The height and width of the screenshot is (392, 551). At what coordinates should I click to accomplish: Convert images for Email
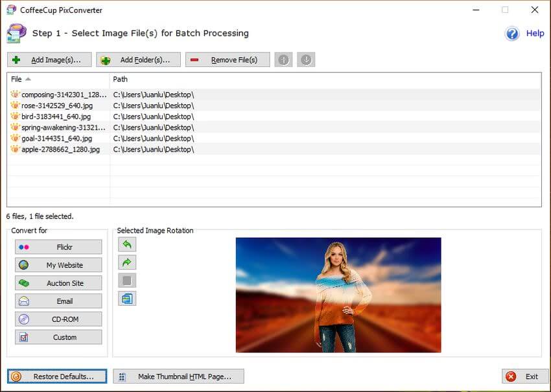[58, 301]
